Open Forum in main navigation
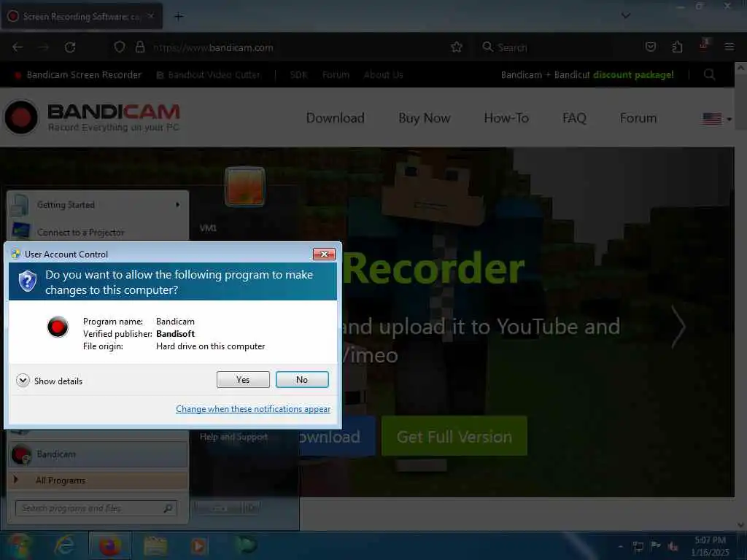Image resolution: width=747 pixels, height=560 pixels. click(x=638, y=118)
